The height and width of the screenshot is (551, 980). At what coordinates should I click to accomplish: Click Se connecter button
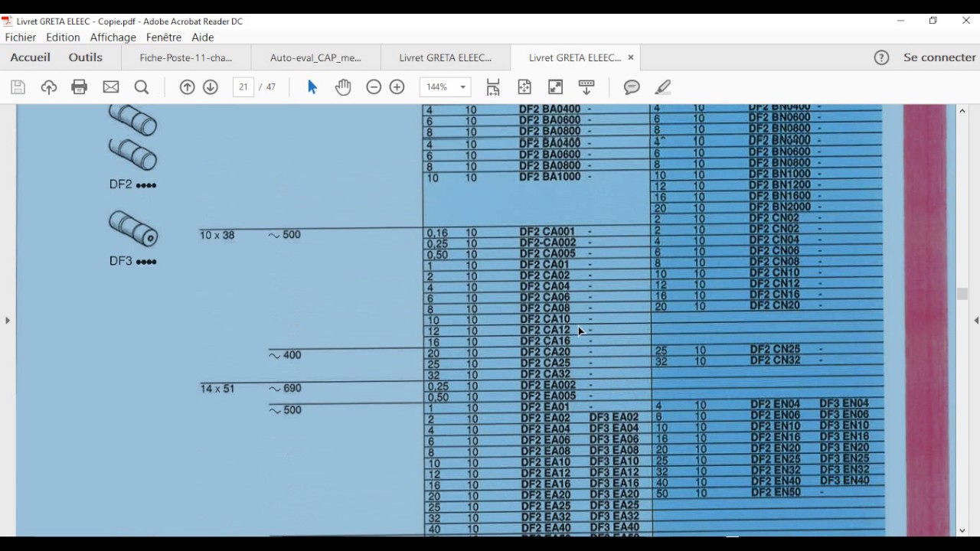pos(939,57)
